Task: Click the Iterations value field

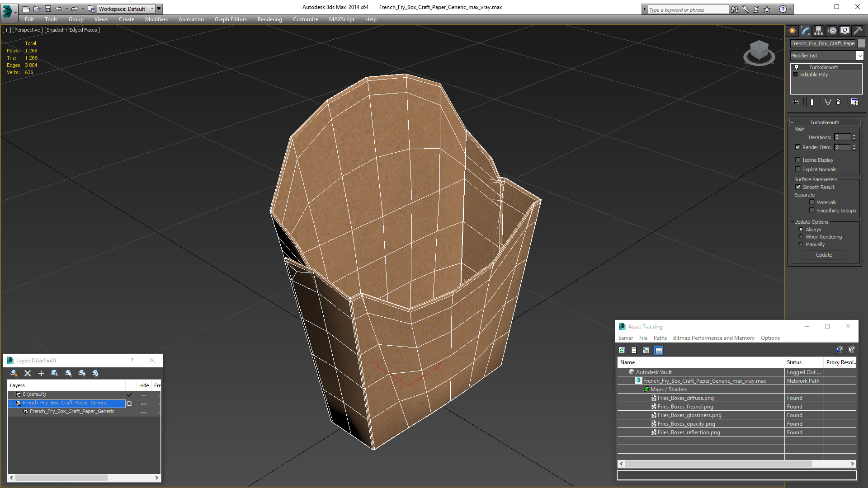Action: click(x=842, y=137)
